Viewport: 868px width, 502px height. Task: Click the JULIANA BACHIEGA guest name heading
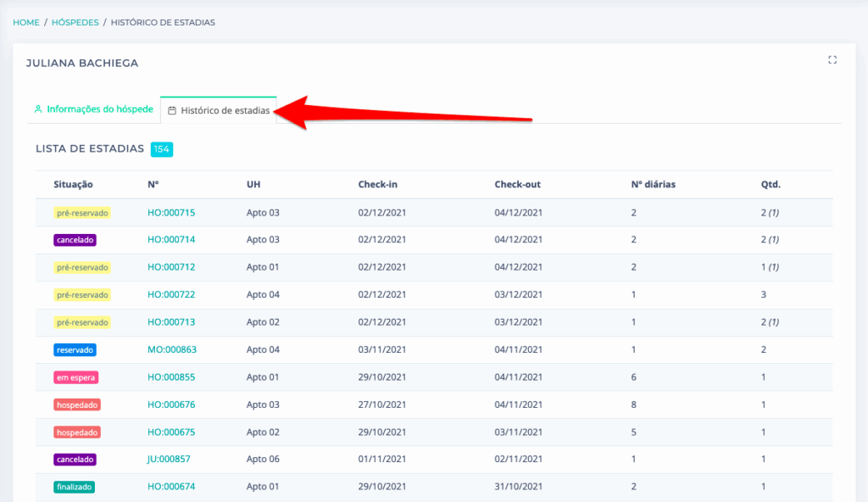[x=82, y=63]
